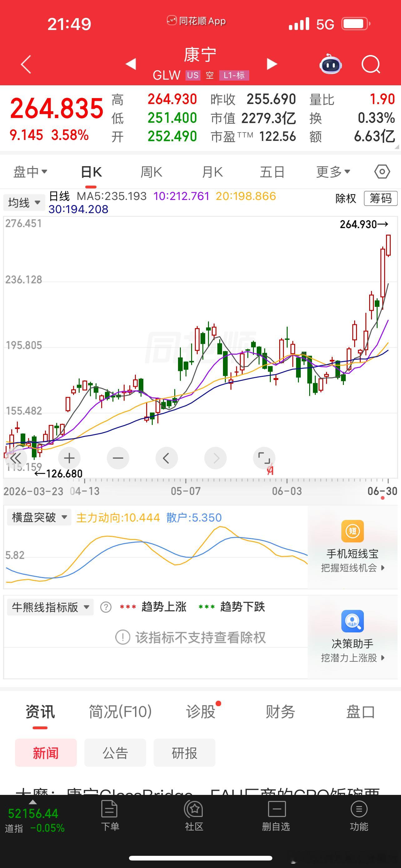Image resolution: width=401 pixels, height=868 pixels.
Task: Tap 把握短线机会 link
Action: (353, 568)
